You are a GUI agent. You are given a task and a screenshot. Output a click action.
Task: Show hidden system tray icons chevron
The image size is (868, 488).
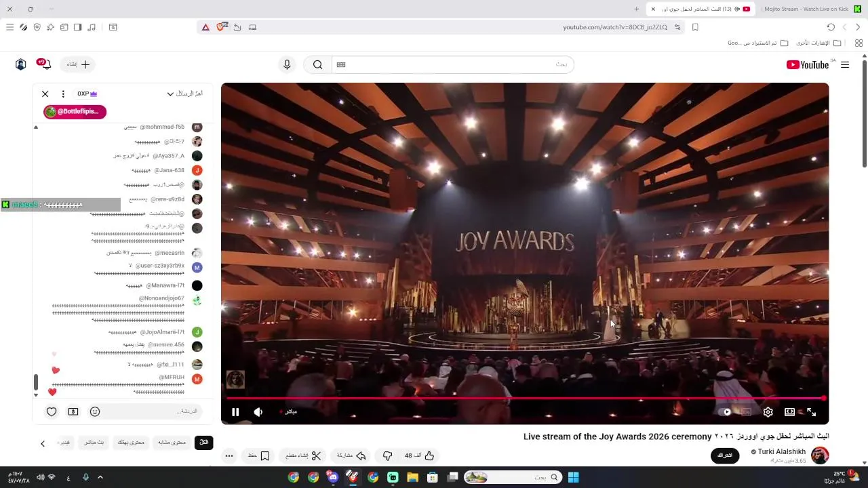100,477
